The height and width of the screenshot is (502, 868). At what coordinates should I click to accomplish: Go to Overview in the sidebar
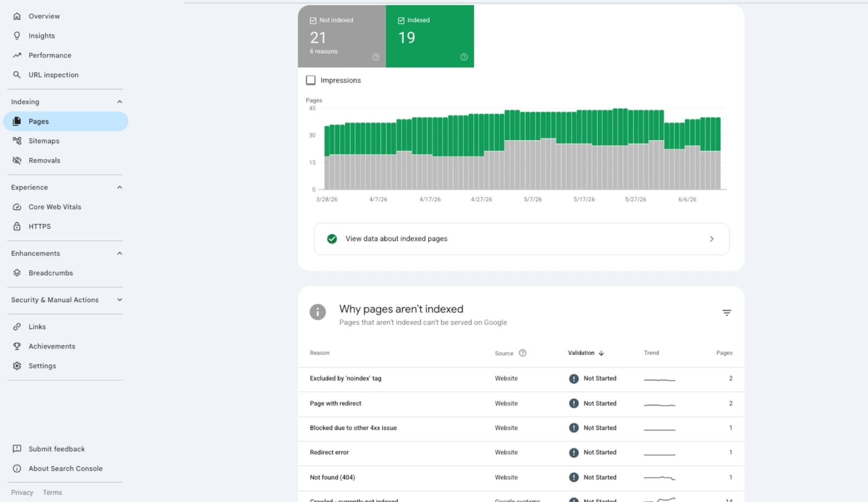click(x=44, y=16)
